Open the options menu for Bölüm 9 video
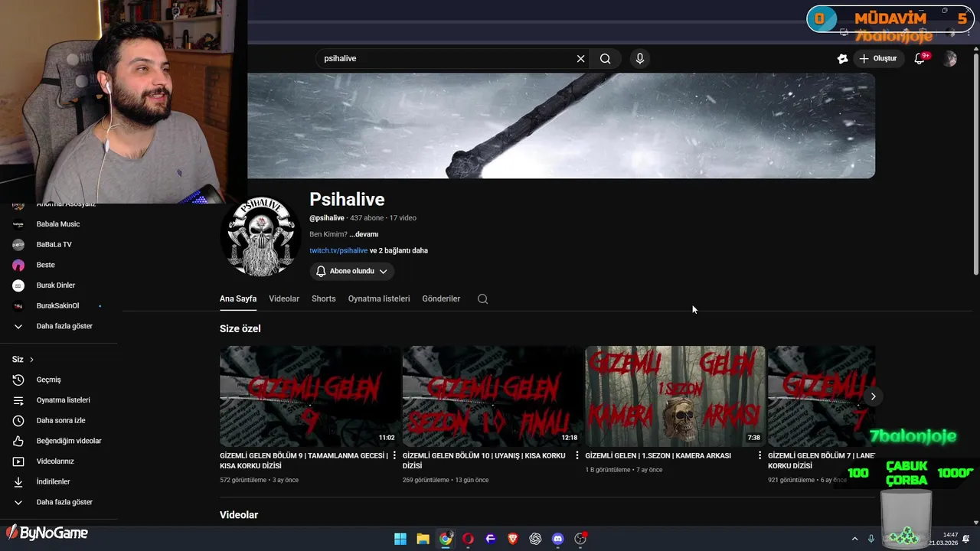Screen dimensions: 980x551 (x=394, y=455)
